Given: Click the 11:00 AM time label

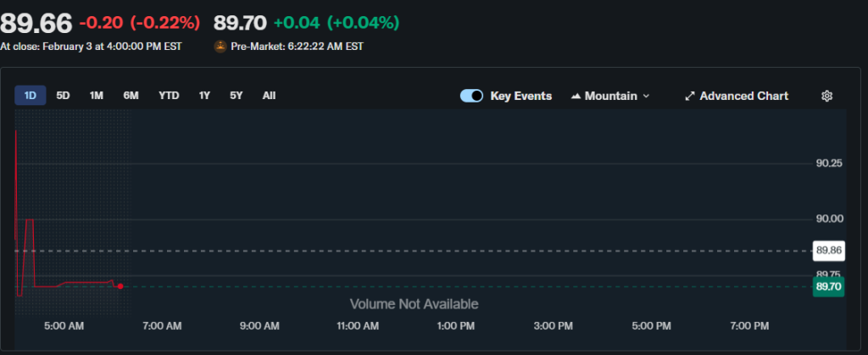Looking at the screenshot, I should tap(358, 326).
